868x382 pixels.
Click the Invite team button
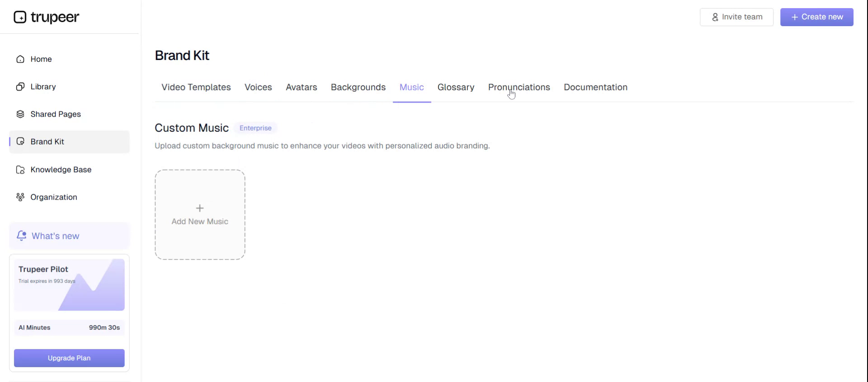(737, 17)
